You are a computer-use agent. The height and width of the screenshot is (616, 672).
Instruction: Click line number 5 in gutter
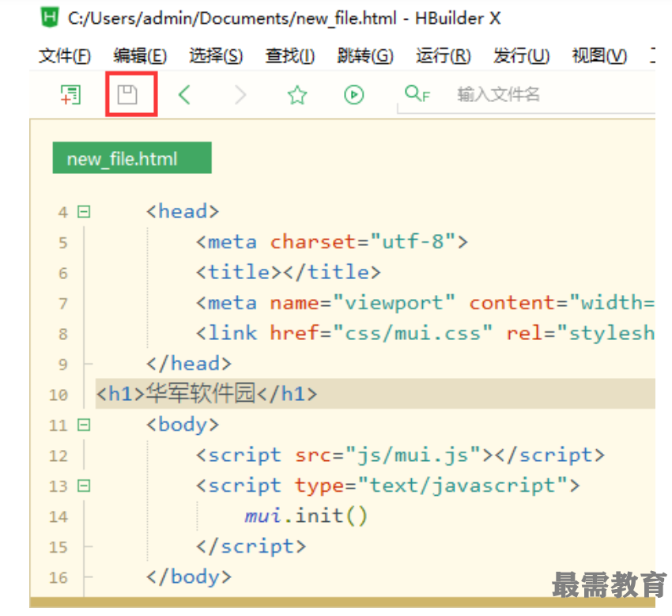pyautogui.click(x=63, y=243)
